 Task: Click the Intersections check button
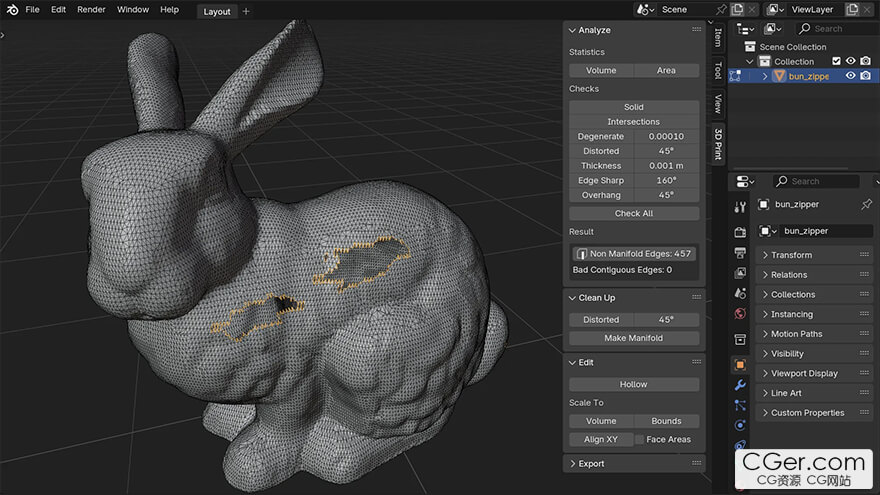(x=634, y=121)
